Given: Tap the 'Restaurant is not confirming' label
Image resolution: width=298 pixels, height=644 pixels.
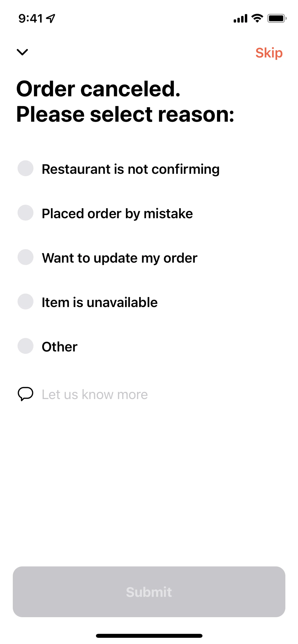Looking at the screenshot, I should 131,169.
